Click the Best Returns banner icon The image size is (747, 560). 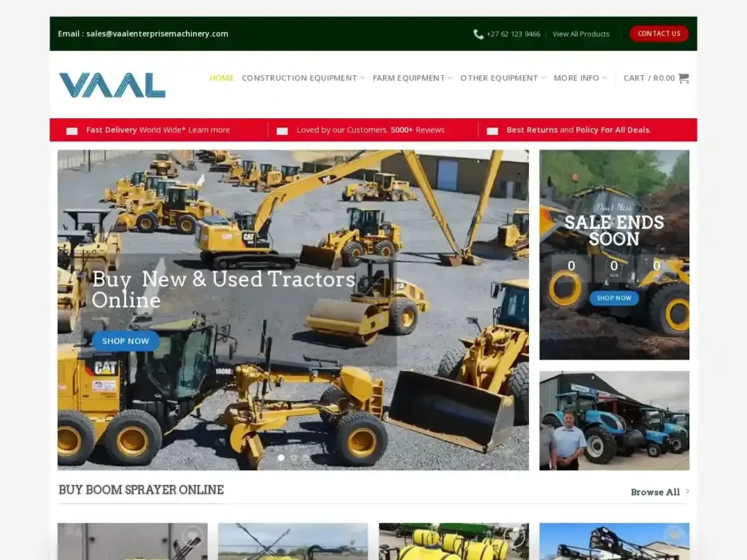coord(492,131)
